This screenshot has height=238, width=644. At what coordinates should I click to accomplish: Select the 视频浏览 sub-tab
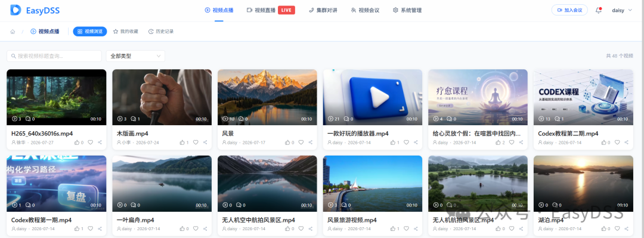click(90, 32)
